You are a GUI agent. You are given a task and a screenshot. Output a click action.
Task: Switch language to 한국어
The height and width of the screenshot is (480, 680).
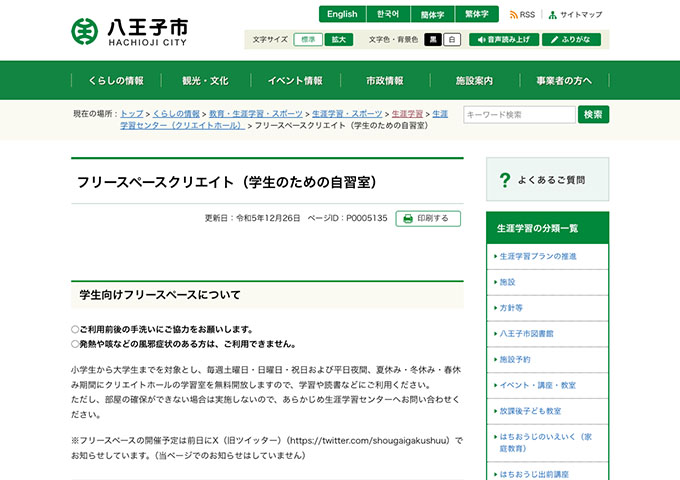(388, 14)
